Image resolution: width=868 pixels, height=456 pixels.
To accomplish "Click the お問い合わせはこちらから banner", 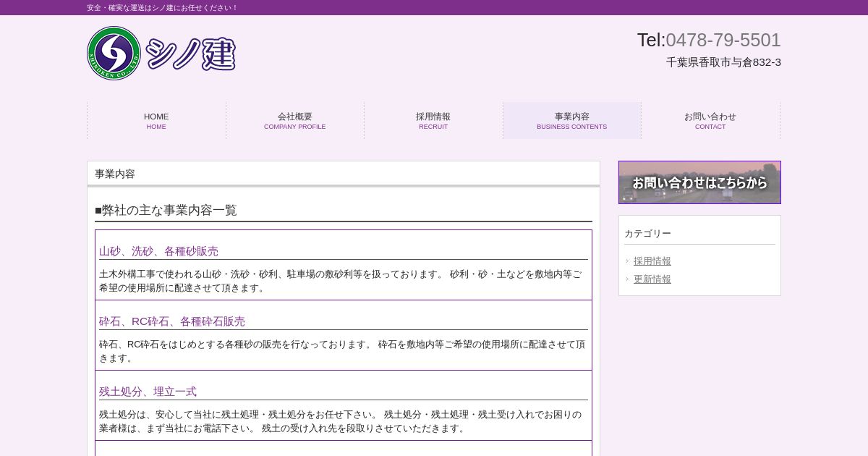I will (x=699, y=182).
